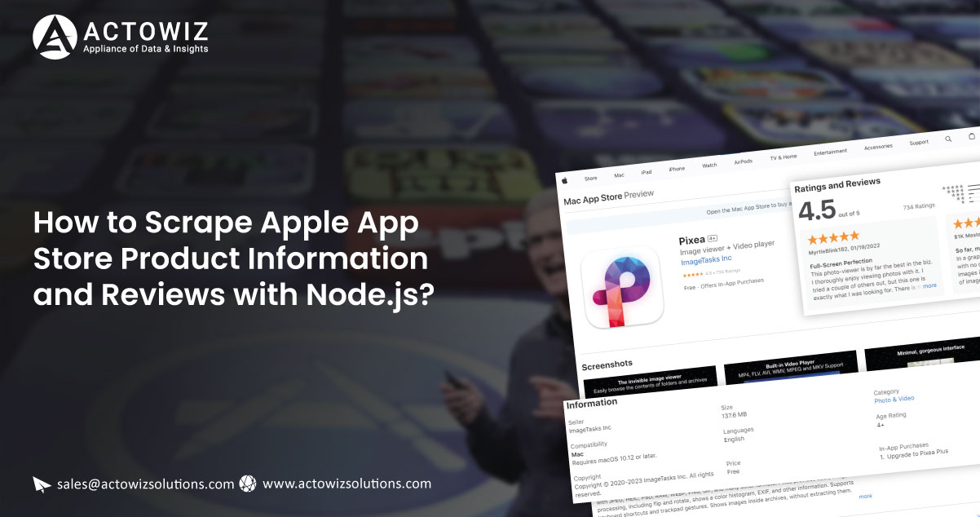The width and height of the screenshot is (980, 517).
Task: Expand the review with the more link
Action: tap(929, 286)
